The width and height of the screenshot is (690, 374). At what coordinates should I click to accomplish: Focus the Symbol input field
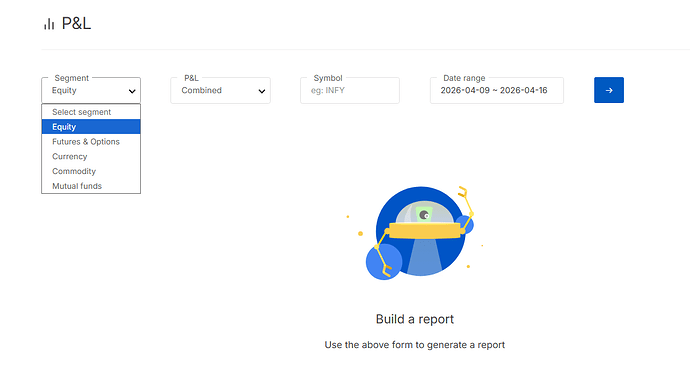[350, 90]
